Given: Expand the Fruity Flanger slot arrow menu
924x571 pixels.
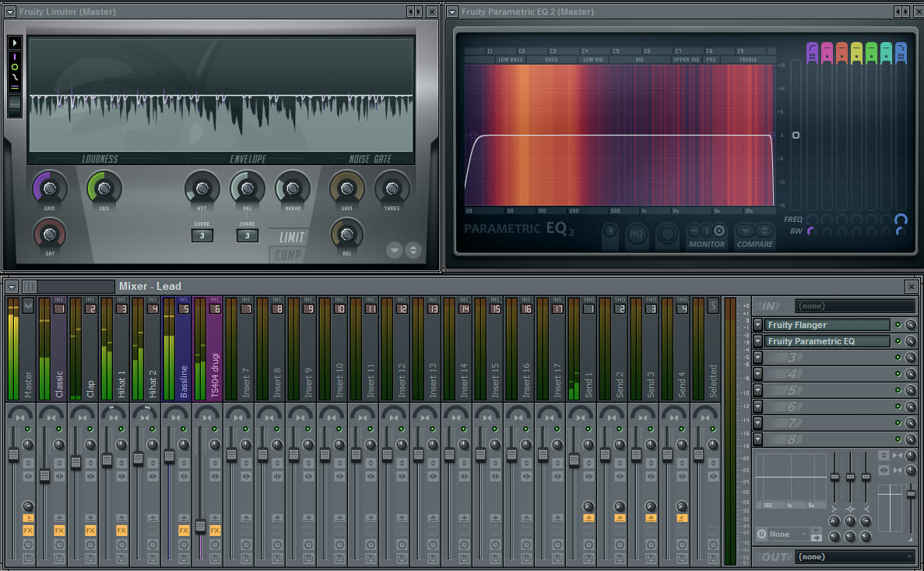Looking at the screenshot, I should pyautogui.click(x=757, y=325).
